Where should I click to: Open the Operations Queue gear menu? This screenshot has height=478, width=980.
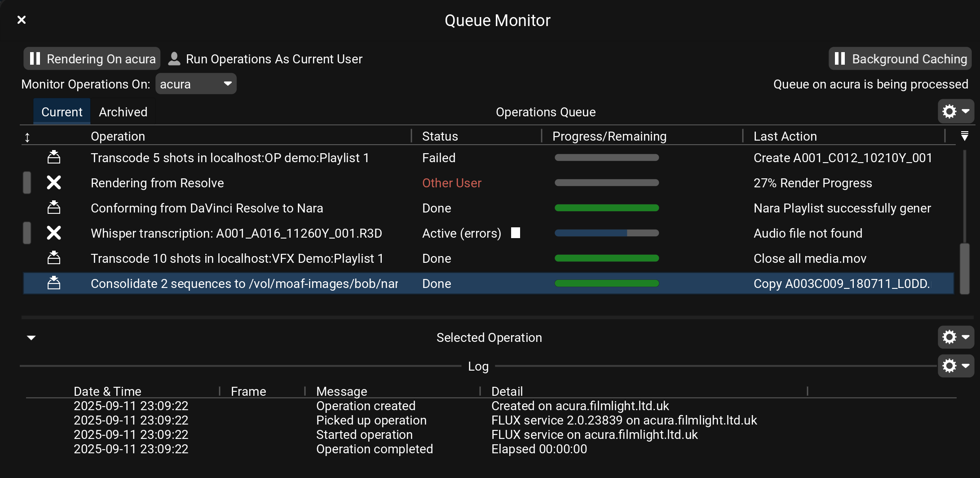(x=955, y=111)
